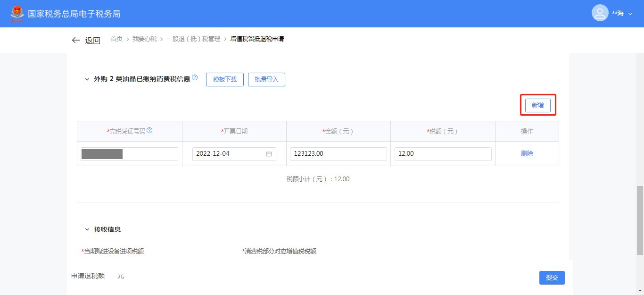Collapse the 外购2类油品已缴纳消费税信息 section

pyautogui.click(x=87, y=79)
